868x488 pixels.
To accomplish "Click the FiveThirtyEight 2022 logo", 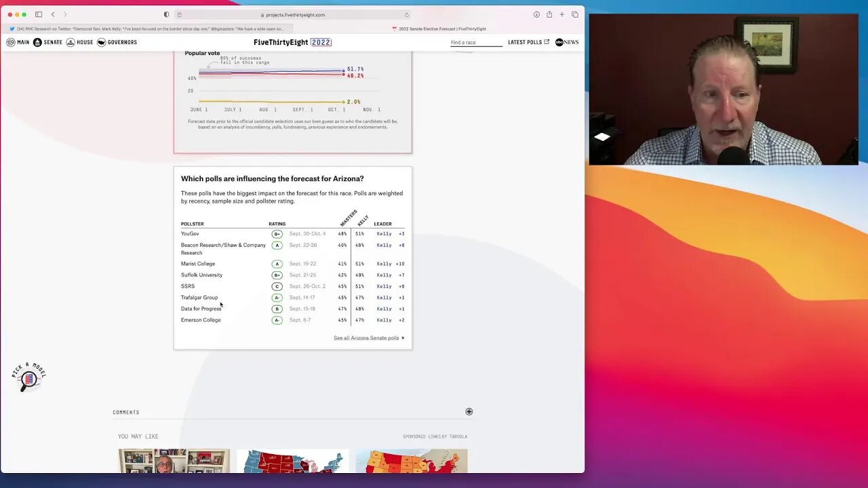I will 292,42.
